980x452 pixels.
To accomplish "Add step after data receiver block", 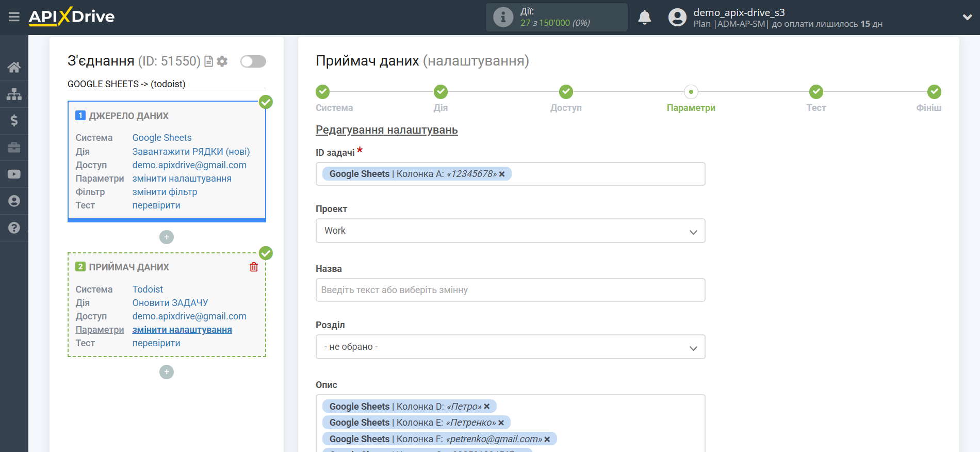I will [167, 372].
